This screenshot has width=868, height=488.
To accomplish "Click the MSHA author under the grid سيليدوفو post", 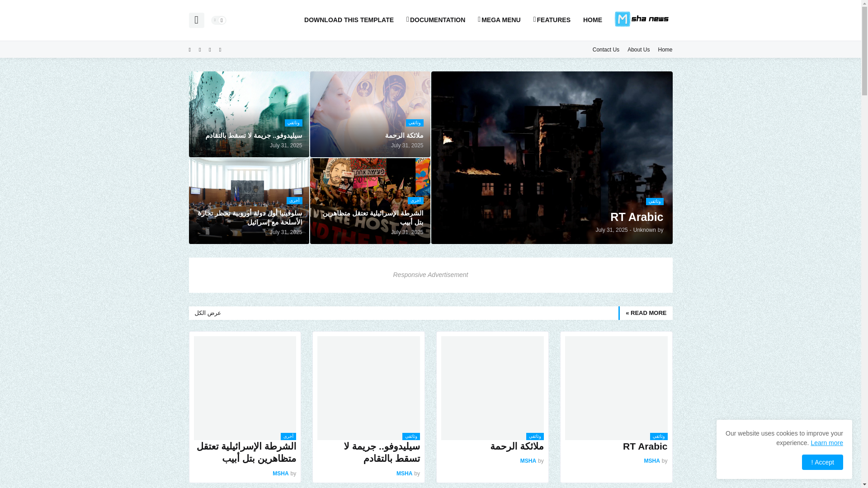I will click(x=404, y=474).
